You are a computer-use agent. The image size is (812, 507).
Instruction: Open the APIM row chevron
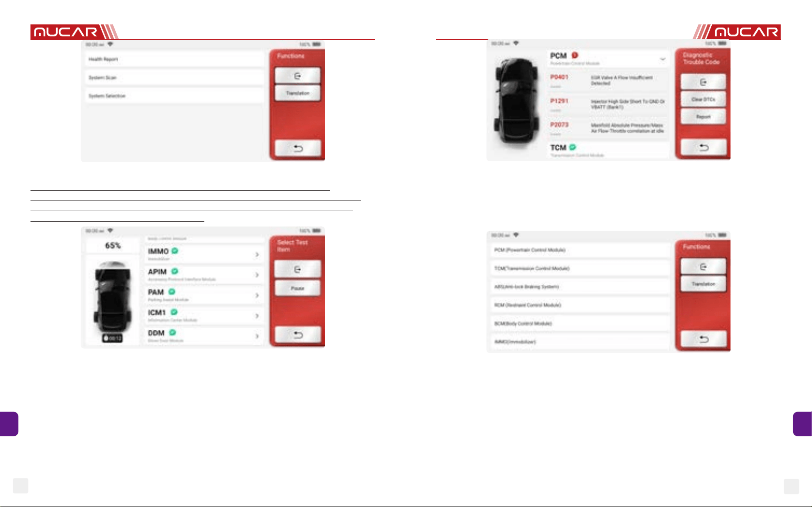click(x=257, y=275)
